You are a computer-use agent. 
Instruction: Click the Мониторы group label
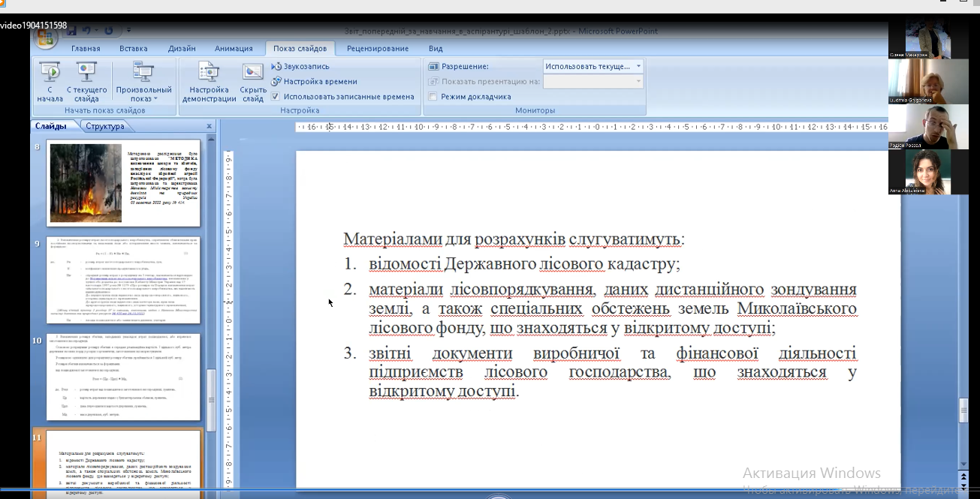535,110
